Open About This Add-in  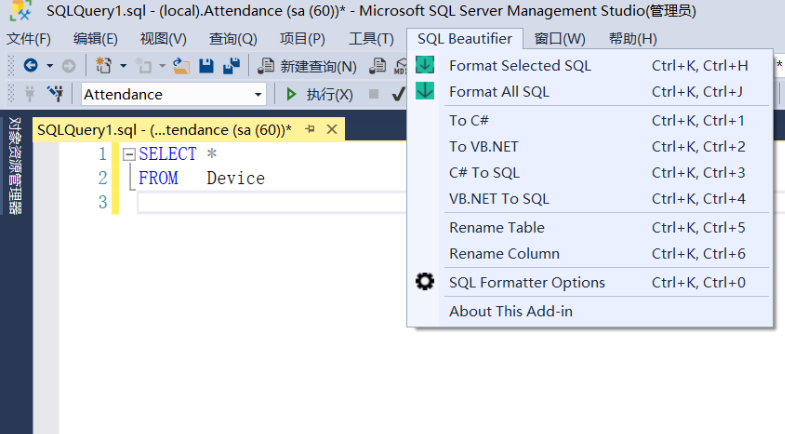coord(590,311)
